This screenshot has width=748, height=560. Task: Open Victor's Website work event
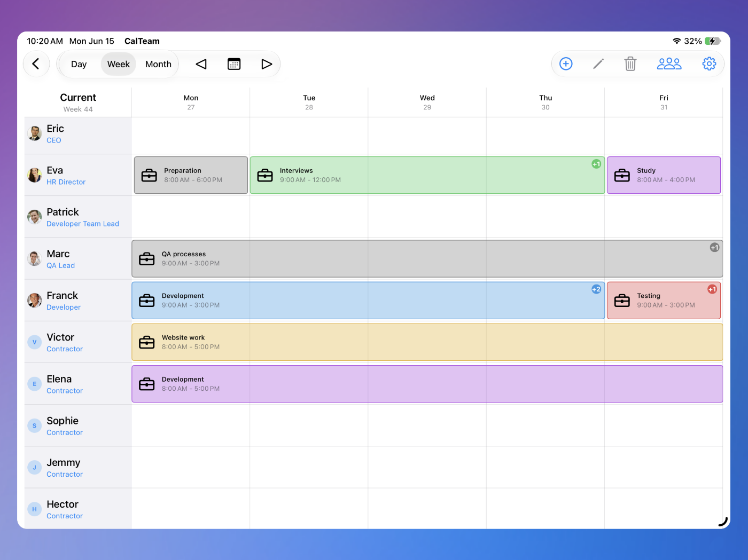click(427, 342)
